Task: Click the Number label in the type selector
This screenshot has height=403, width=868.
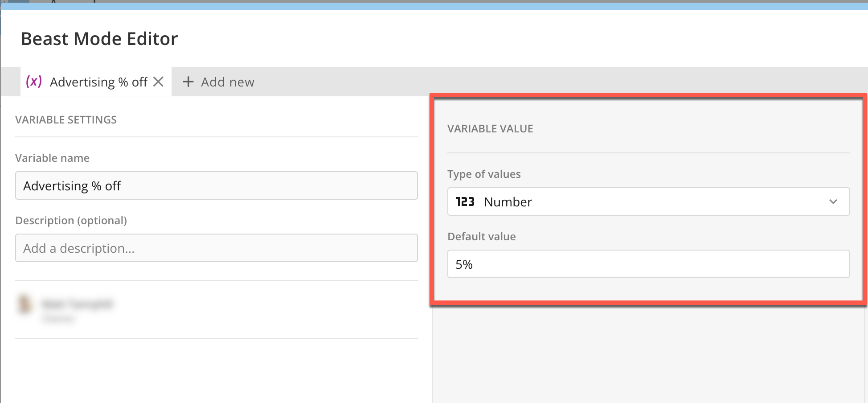Action: click(x=508, y=201)
